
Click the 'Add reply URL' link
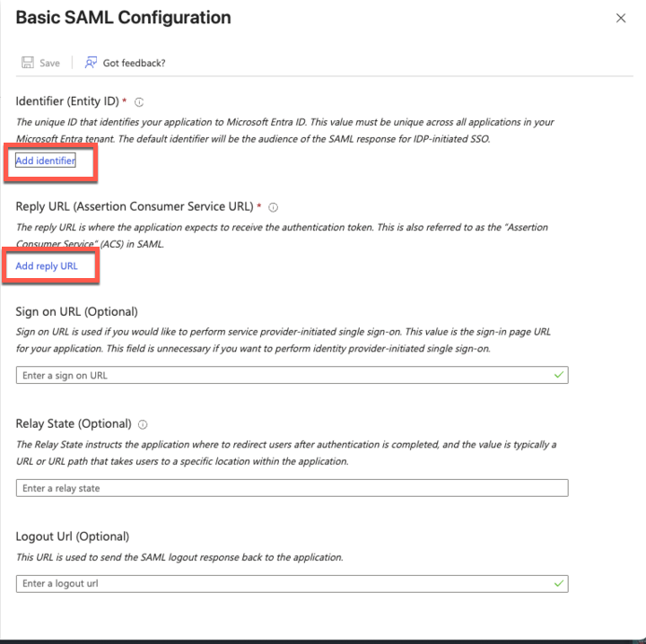coord(47,266)
